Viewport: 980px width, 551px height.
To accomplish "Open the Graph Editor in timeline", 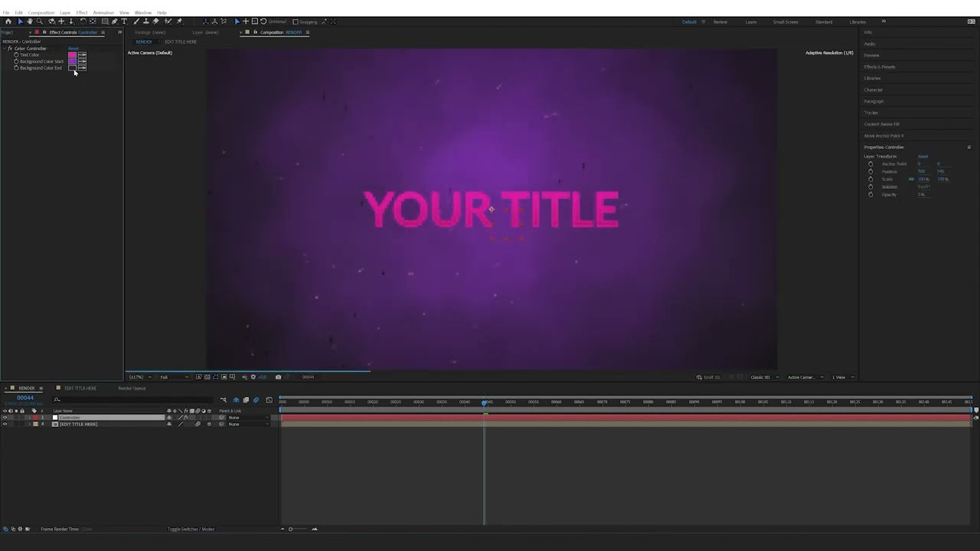I will click(269, 399).
